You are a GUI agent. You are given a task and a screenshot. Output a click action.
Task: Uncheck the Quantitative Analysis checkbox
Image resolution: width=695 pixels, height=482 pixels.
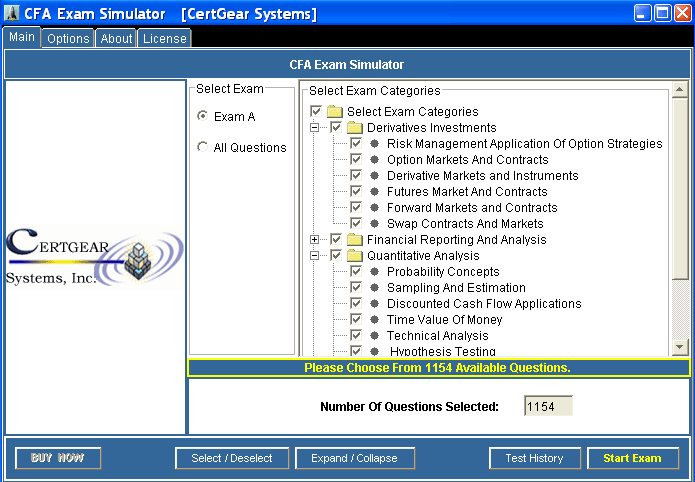[336, 255]
